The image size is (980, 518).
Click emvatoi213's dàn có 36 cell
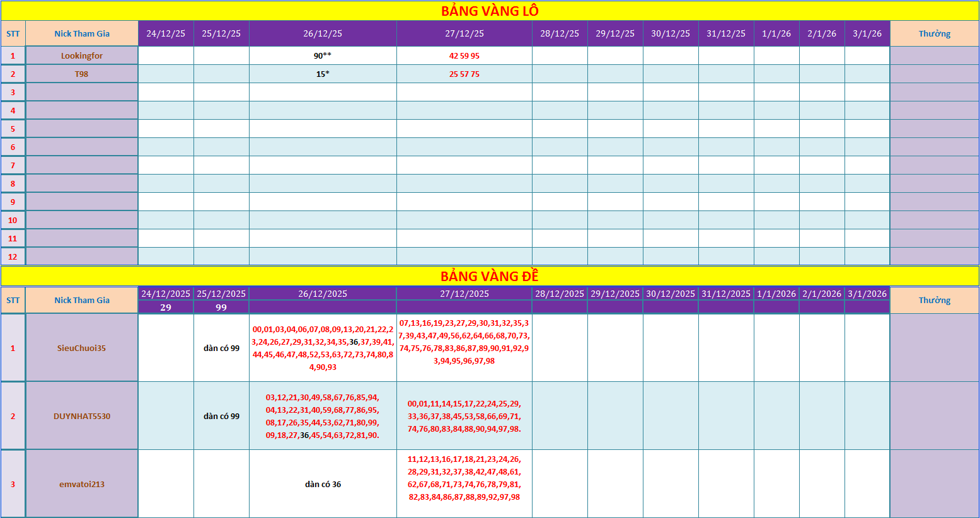coord(323,484)
